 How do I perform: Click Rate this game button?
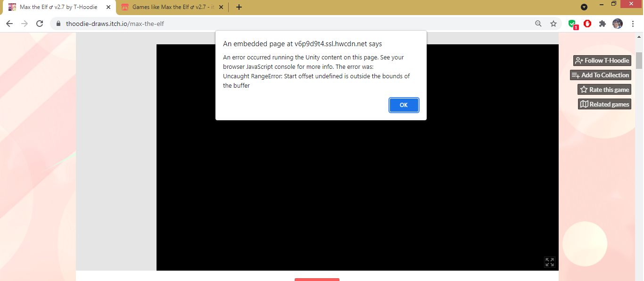point(604,90)
